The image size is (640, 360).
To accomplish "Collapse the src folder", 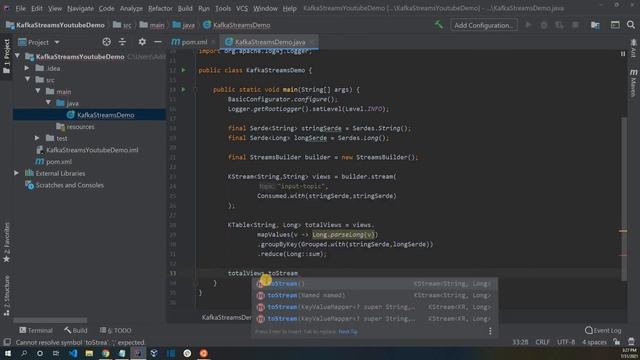I will [27, 80].
